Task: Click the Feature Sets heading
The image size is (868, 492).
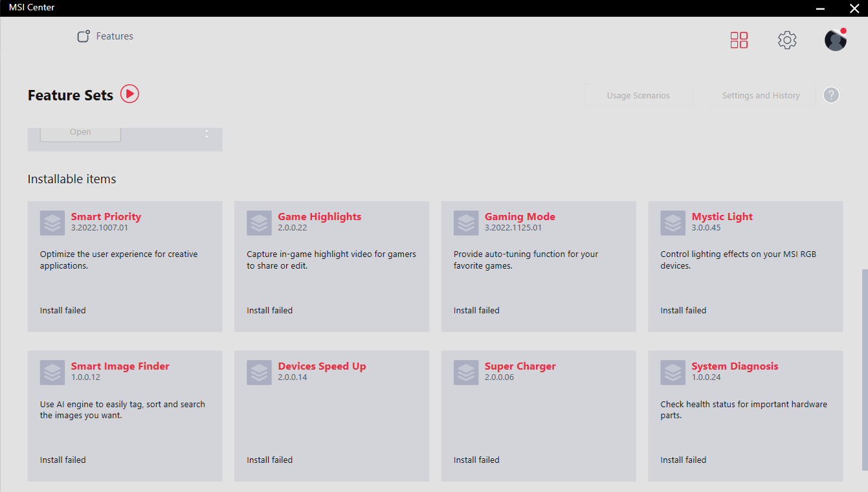Action: 71,95
